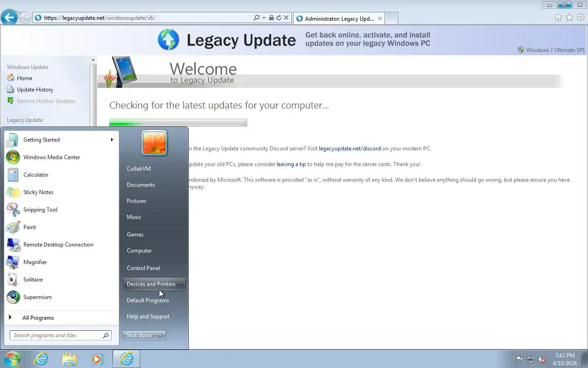
Task: Click the browser Forward button
Action: coord(25,18)
